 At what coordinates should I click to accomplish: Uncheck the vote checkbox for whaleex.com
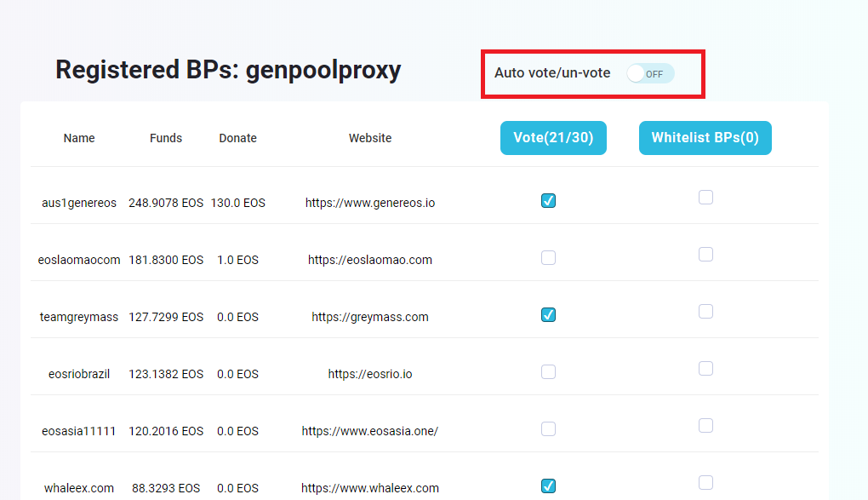coord(549,486)
